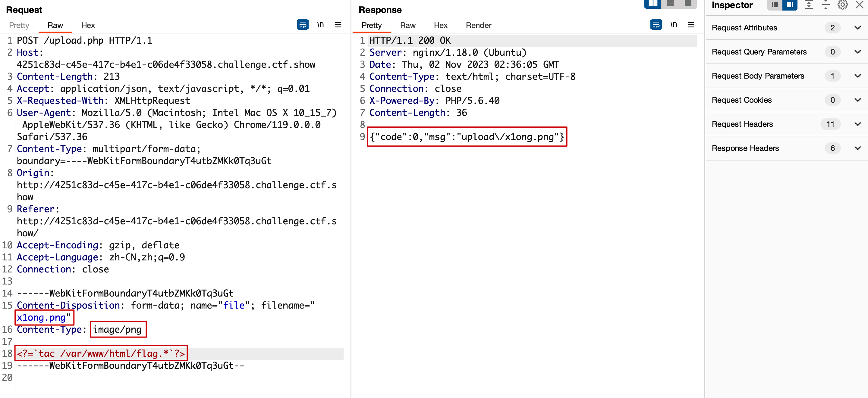Click the response Date header line
This screenshot has width=868, height=398.
tap(464, 64)
